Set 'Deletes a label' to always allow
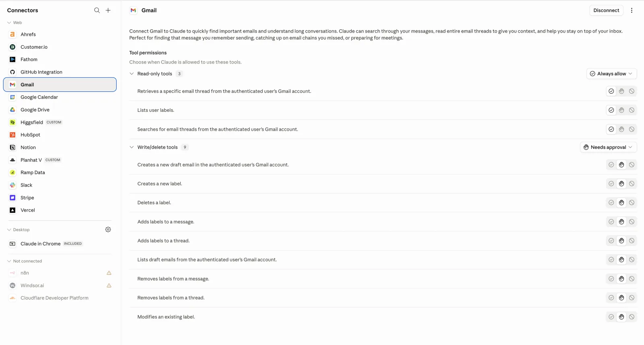Image resolution: width=644 pixels, height=345 pixels. 611,203
